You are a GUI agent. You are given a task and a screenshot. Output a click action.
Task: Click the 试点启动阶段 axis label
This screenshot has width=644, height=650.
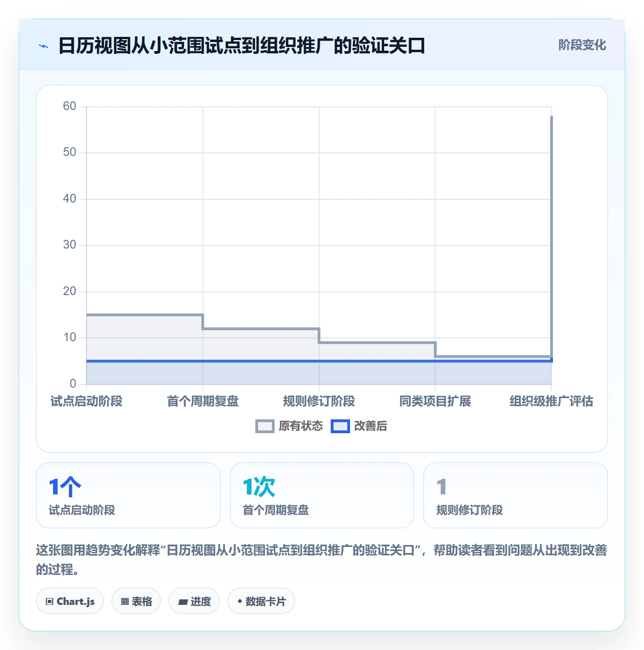(86, 401)
